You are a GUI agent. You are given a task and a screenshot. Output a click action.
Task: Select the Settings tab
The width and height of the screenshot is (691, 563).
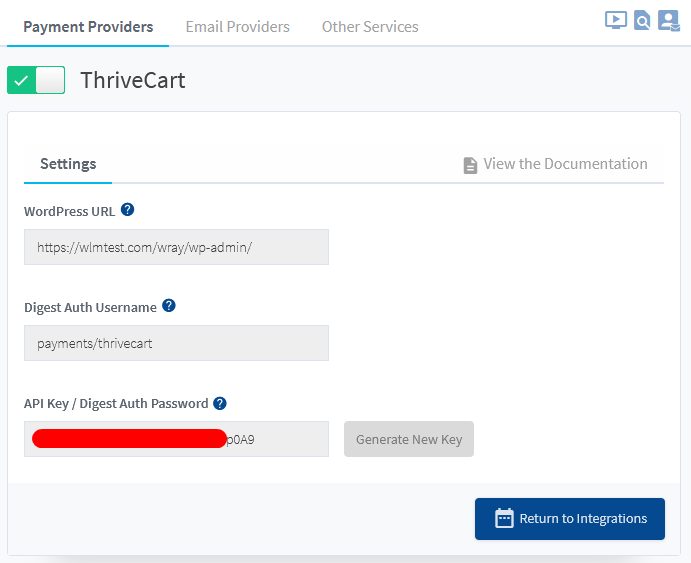68,164
